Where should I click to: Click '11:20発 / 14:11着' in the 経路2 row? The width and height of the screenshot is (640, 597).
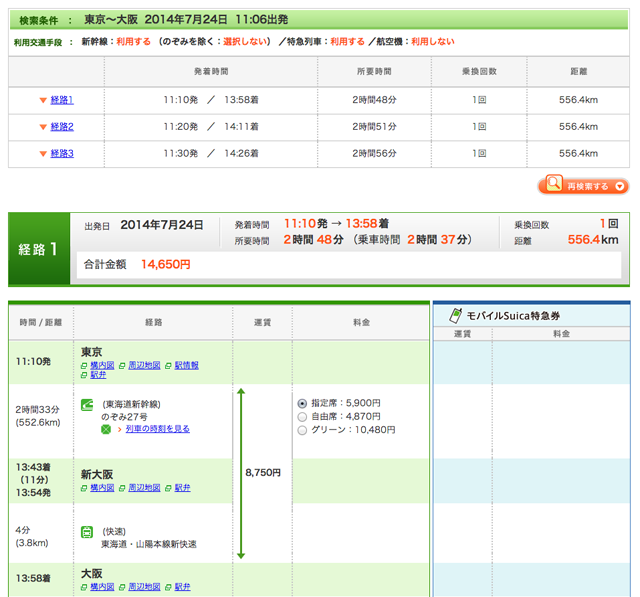(x=211, y=127)
